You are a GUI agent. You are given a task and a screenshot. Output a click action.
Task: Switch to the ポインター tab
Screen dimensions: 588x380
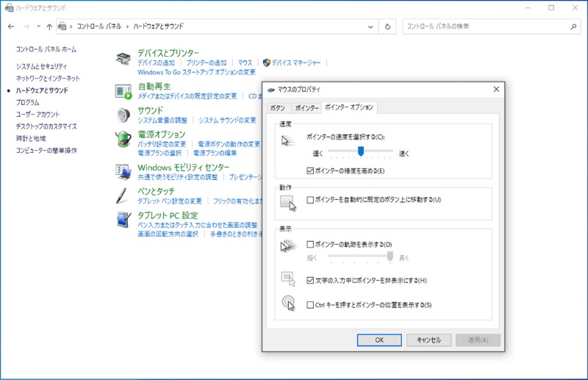pyautogui.click(x=307, y=107)
